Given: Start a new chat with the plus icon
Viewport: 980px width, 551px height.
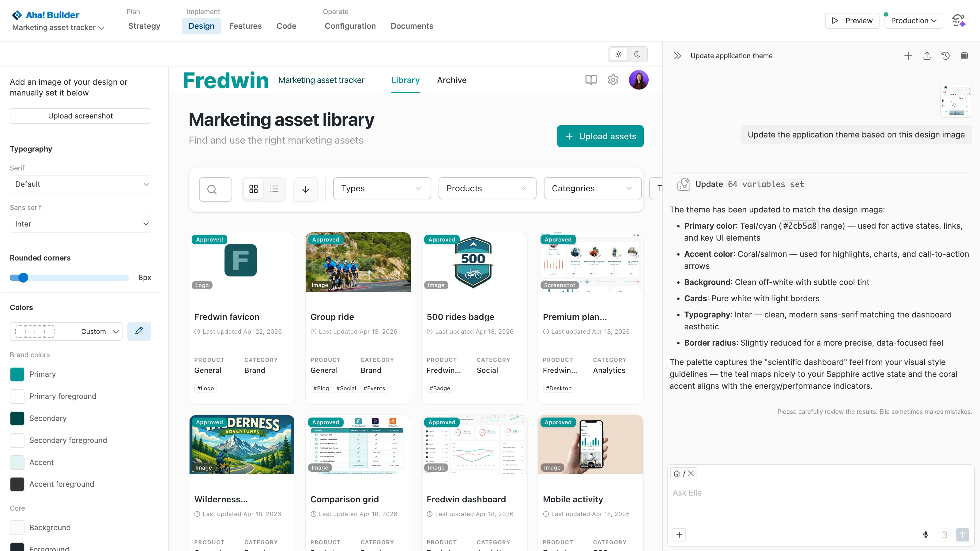Looking at the screenshot, I should [x=908, y=55].
